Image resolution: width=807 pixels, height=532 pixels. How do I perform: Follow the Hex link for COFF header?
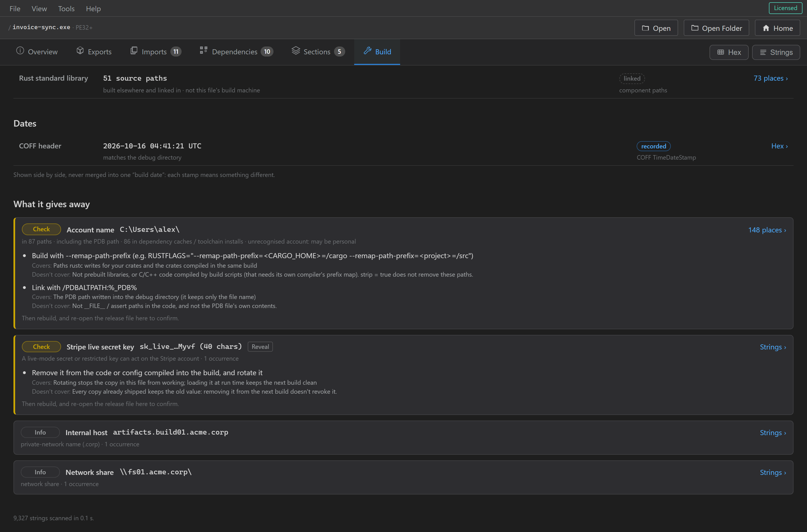point(779,146)
